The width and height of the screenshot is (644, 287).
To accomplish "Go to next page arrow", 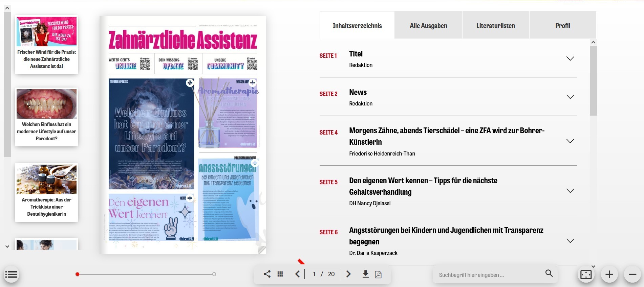I will [x=348, y=274].
